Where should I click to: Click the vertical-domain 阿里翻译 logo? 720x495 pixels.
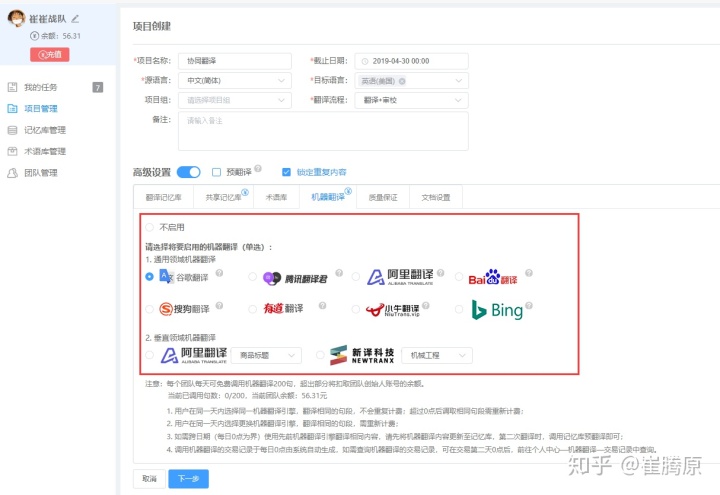coord(194,355)
